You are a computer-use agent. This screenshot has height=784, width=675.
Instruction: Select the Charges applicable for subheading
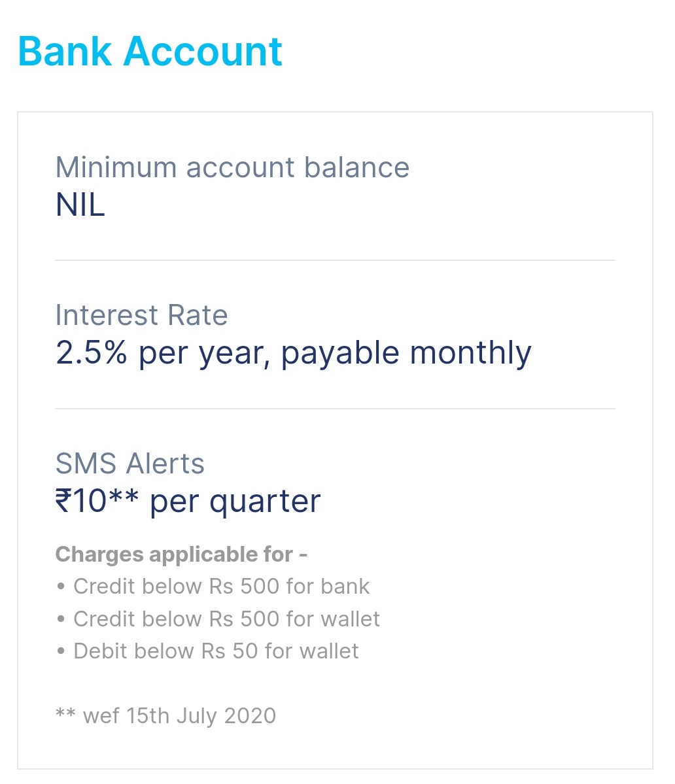pyautogui.click(x=181, y=554)
